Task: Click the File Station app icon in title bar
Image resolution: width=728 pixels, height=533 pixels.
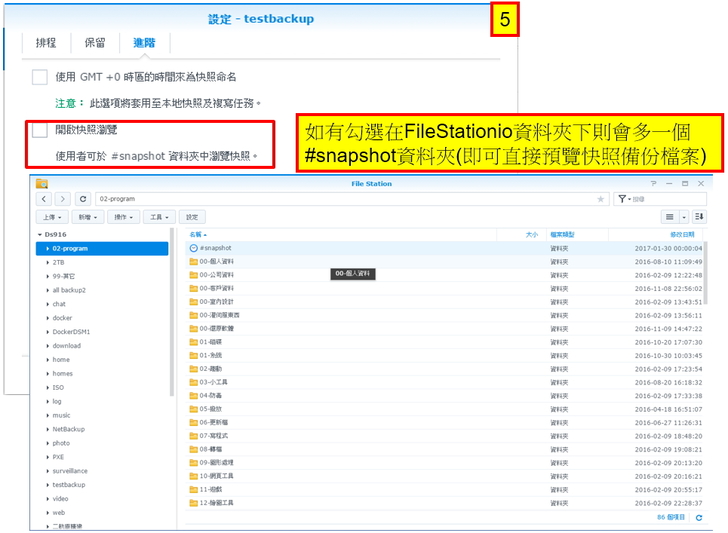Action: tap(42, 183)
